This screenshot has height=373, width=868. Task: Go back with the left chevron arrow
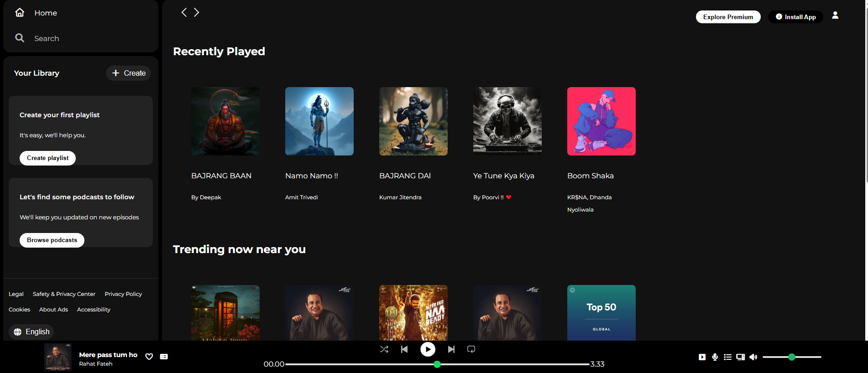pos(184,12)
